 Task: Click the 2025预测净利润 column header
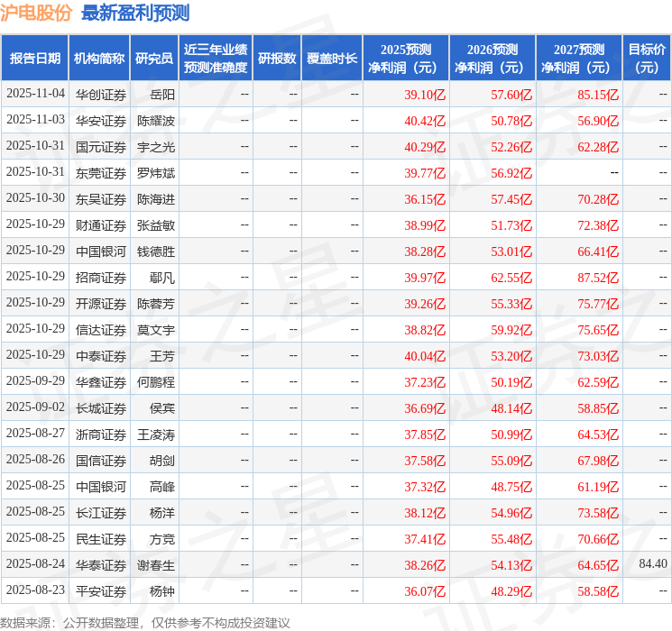point(406,59)
